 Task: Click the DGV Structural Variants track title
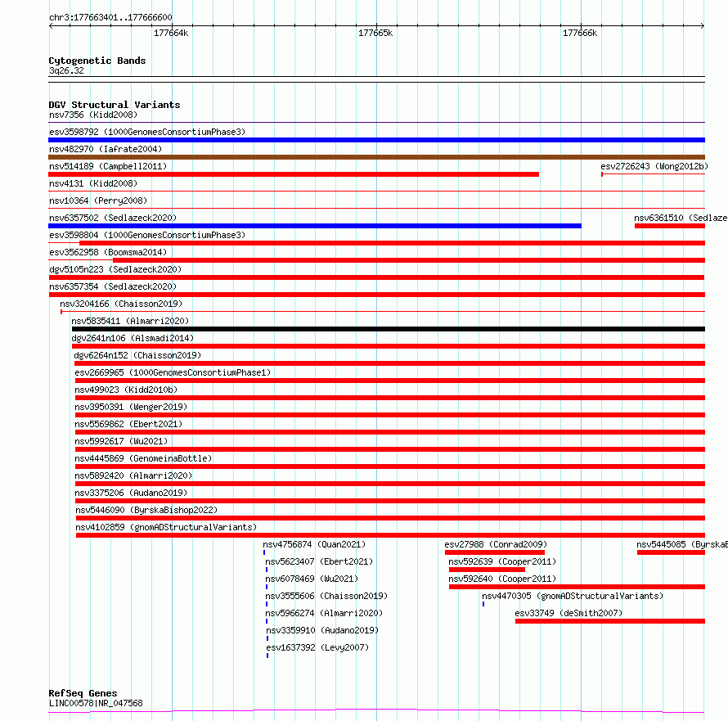click(115, 105)
